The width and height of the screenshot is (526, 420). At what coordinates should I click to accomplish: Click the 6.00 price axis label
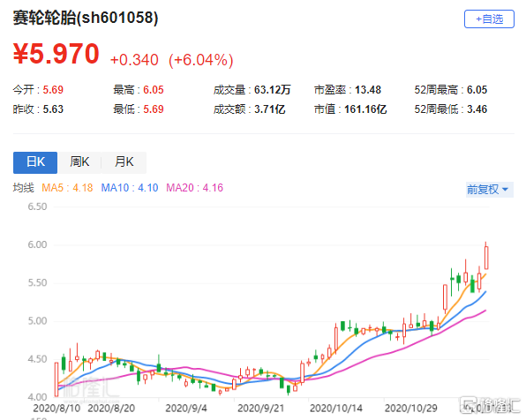(37, 244)
